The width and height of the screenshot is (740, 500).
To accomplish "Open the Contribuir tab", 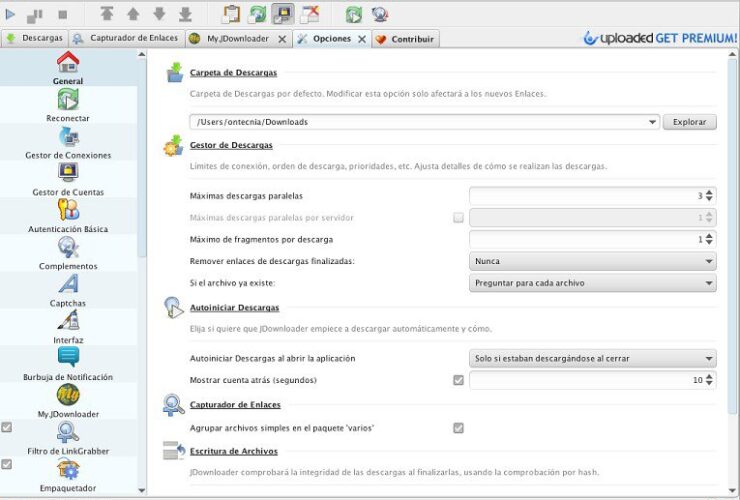I will point(406,39).
